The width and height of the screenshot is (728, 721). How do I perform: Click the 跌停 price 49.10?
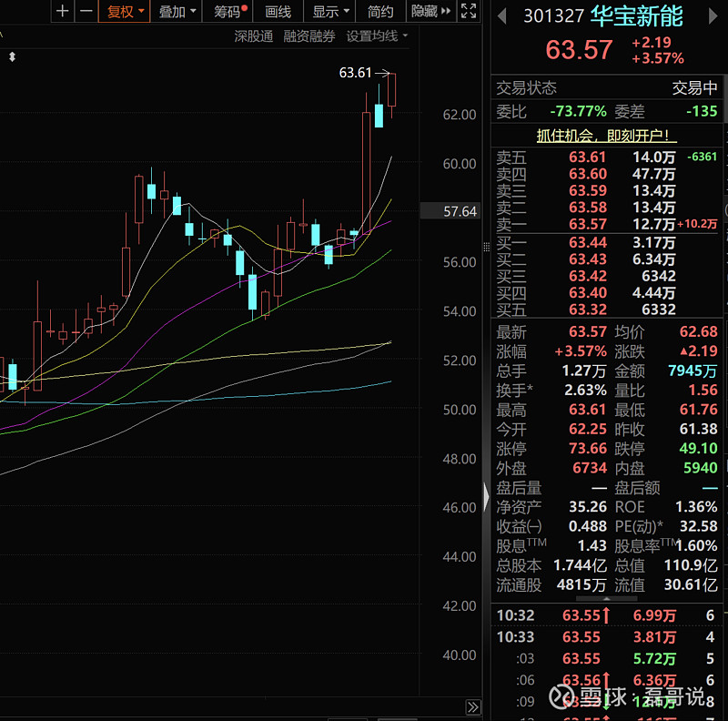pyautogui.click(x=698, y=449)
